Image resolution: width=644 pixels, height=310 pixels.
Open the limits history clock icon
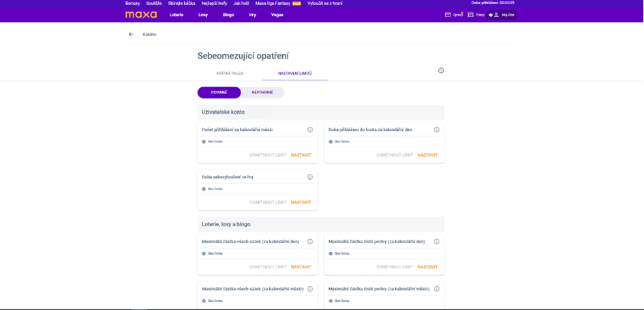pyautogui.click(x=441, y=70)
